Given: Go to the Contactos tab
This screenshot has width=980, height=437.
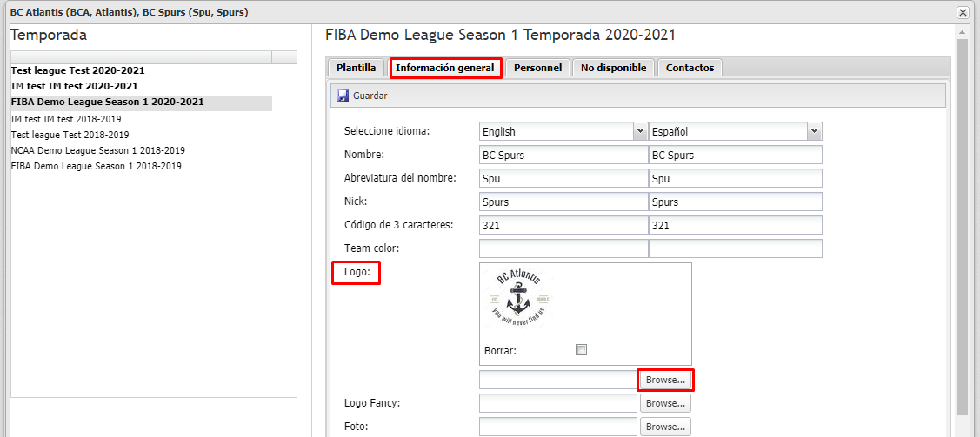Looking at the screenshot, I should [690, 68].
